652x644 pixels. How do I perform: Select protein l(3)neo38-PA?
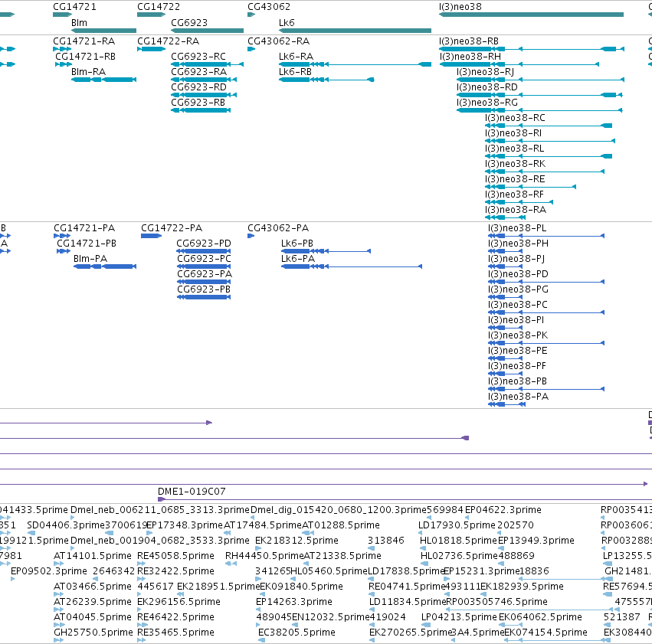(x=518, y=397)
